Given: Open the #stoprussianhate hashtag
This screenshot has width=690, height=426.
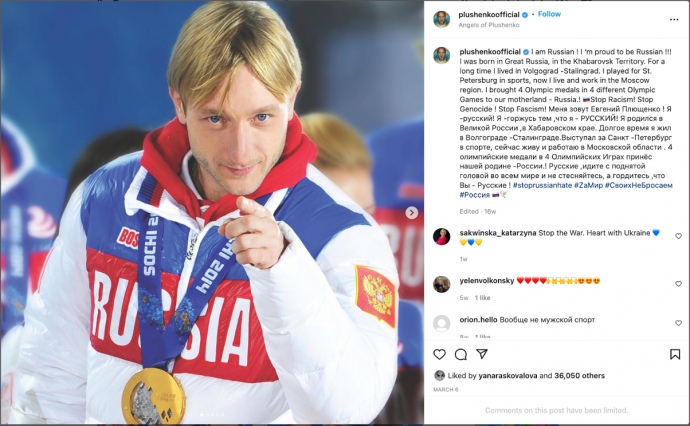Looking at the screenshot, I should pos(542,185).
